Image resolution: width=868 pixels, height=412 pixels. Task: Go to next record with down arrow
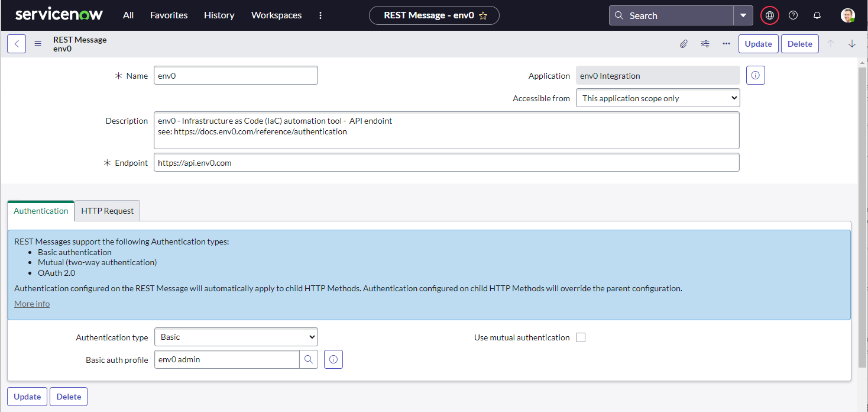(852, 44)
